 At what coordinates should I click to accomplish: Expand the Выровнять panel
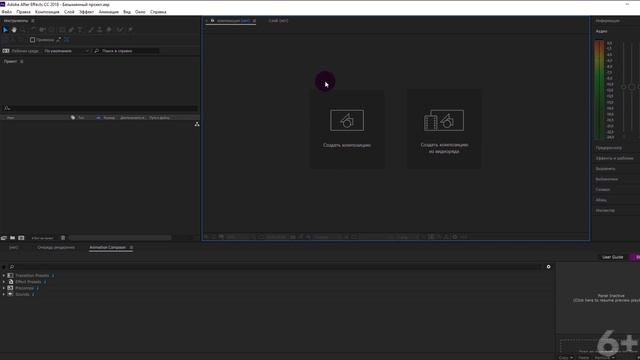point(605,169)
